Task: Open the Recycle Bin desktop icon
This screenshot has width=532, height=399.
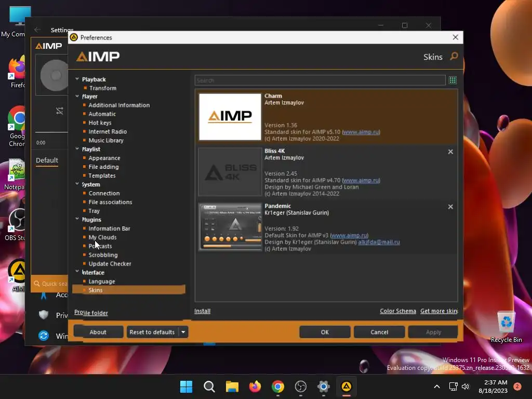Action: tap(506, 327)
